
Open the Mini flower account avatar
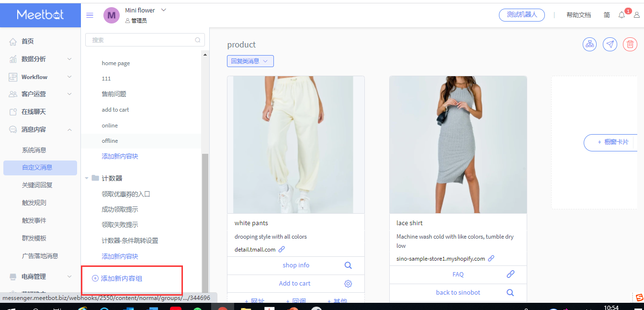coord(112,15)
